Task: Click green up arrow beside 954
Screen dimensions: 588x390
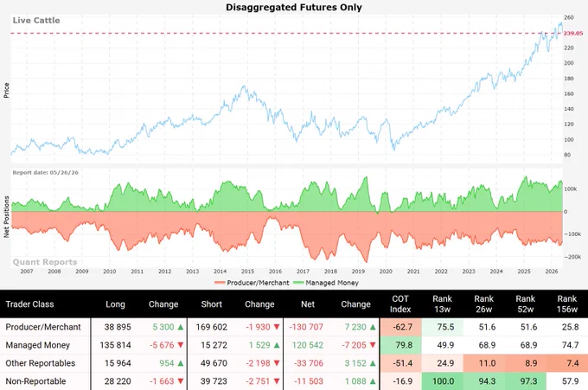Action: coord(181,363)
